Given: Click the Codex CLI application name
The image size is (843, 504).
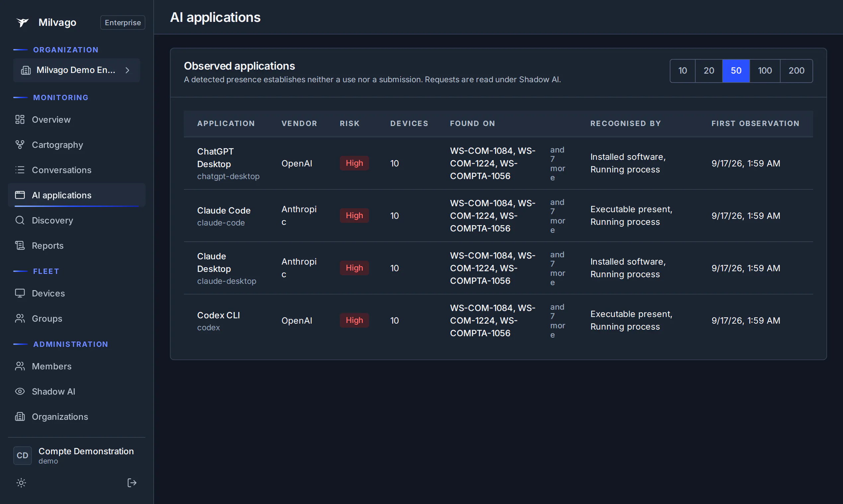Looking at the screenshot, I should point(218,315).
